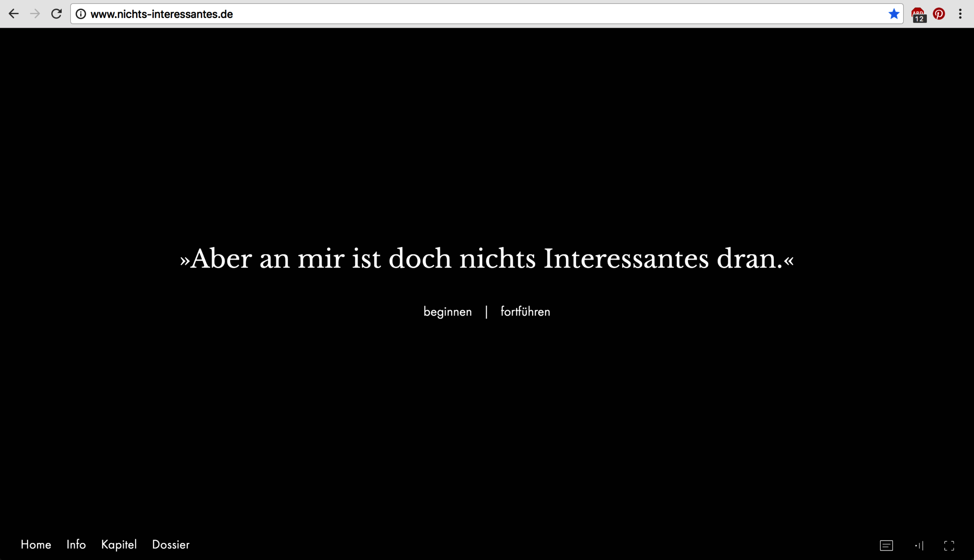
Task: Click the bookmark/star icon in address bar
Action: [894, 14]
